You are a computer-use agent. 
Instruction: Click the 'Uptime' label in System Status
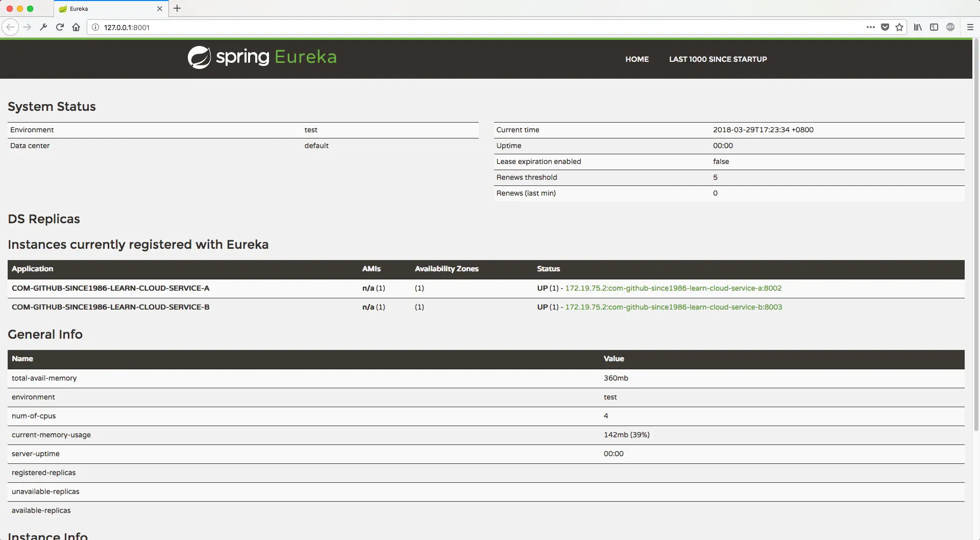tap(509, 146)
